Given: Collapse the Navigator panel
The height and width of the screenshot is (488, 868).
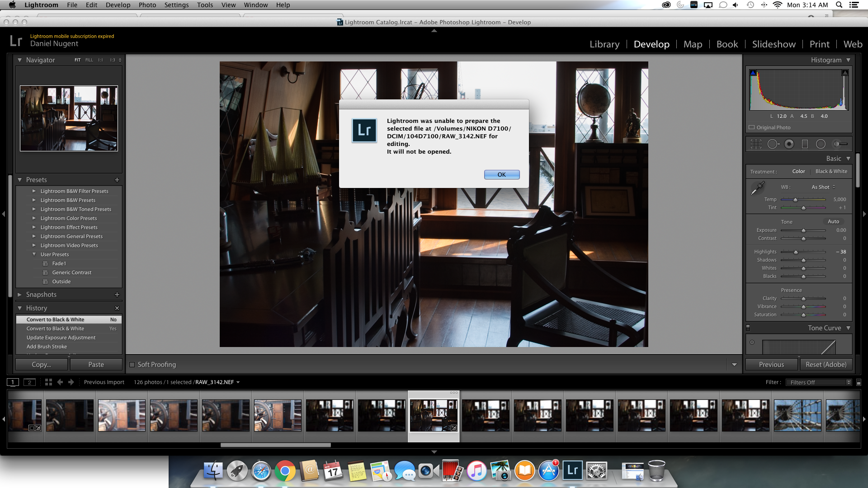Looking at the screenshot, I should (x=19, y=60).
